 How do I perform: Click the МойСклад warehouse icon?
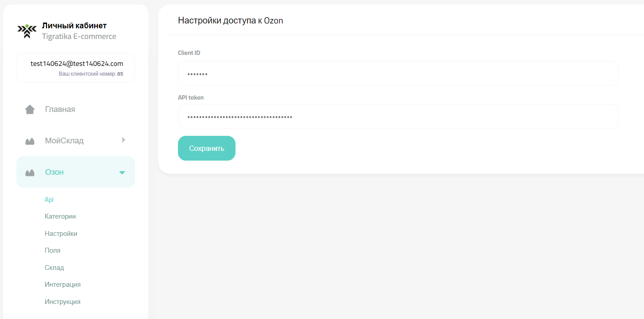pos(30,141)
